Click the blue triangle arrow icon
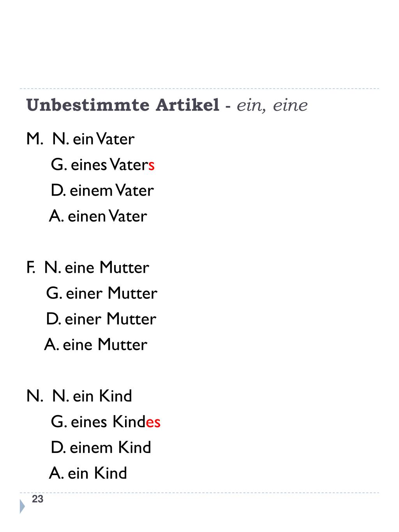The width and height of the screenshot is (399, 532). pos(22,506)
